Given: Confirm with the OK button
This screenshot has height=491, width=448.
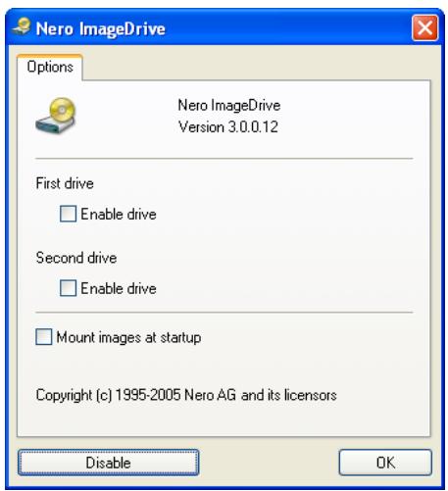Looking at the screenshot, I should coord(385,463).
